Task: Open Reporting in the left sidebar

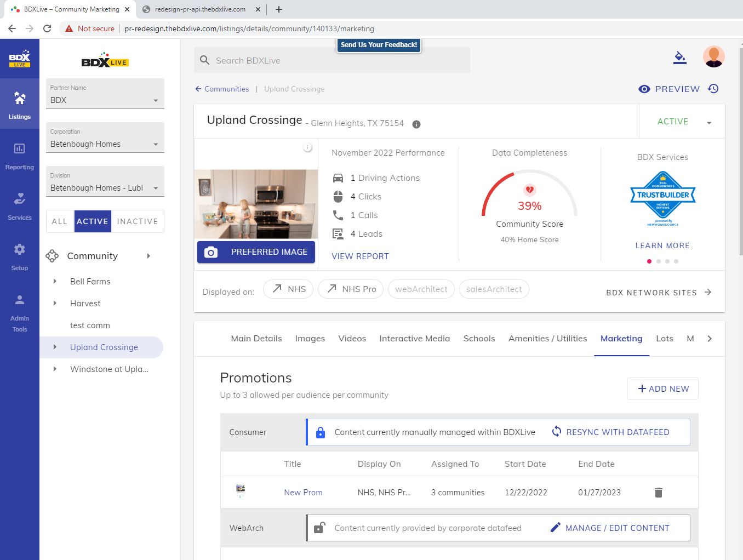Action: (x=19, y=155)
